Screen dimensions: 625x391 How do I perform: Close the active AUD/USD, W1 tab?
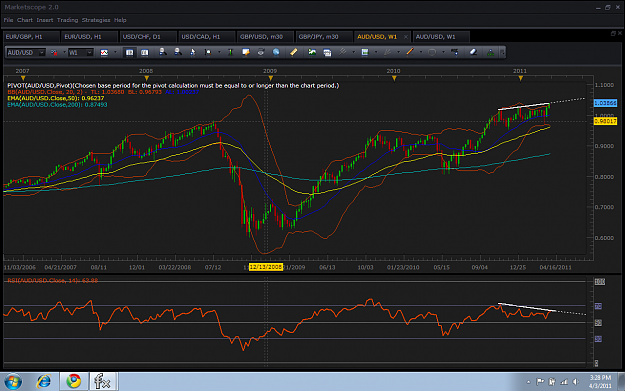406,37
